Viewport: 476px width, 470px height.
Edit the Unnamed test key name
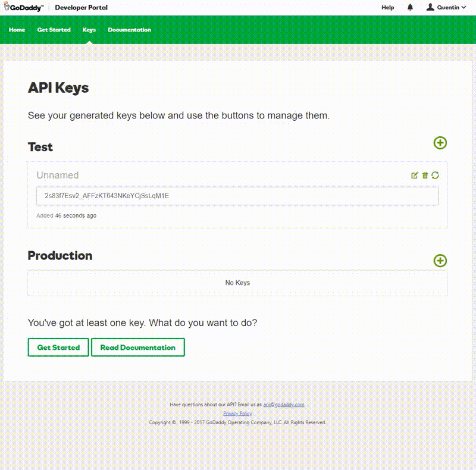[415, 174]
